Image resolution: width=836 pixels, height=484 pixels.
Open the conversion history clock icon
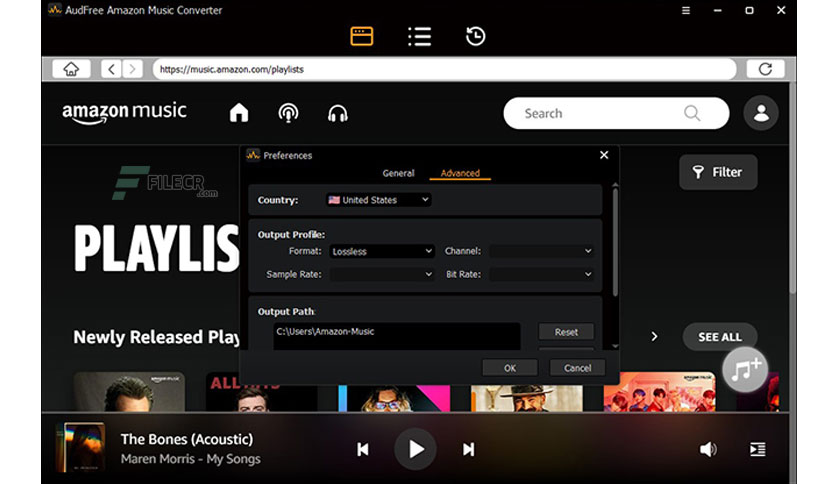pyautogui.click(x=475, y=36)
